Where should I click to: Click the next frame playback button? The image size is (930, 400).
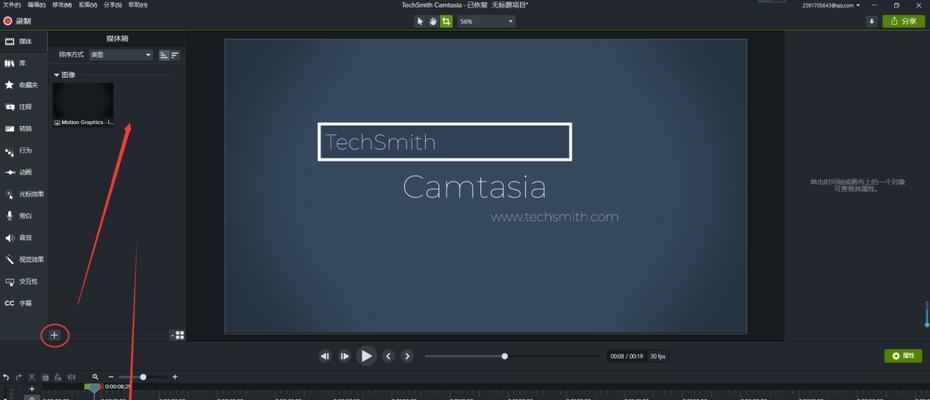(x=345, y=356)
